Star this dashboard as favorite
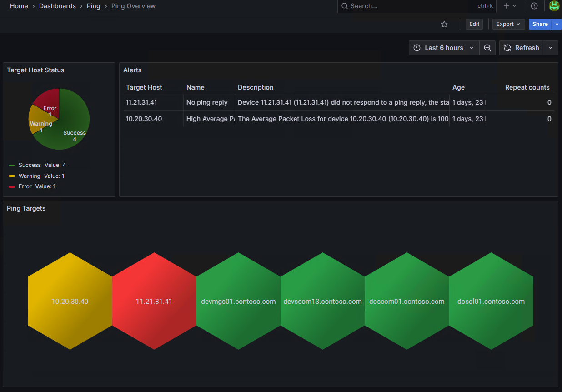The image size is (562, 392). point(444,24)
